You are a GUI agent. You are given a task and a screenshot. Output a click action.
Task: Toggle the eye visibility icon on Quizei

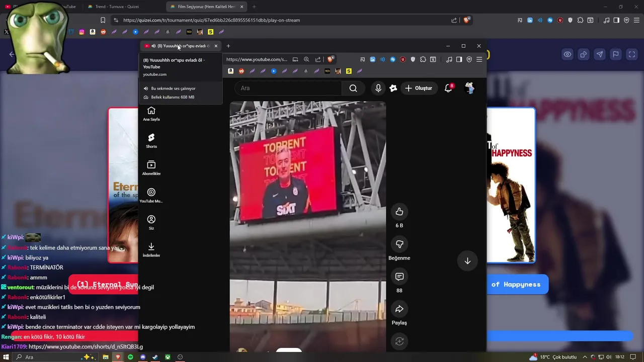click(568, 54)
